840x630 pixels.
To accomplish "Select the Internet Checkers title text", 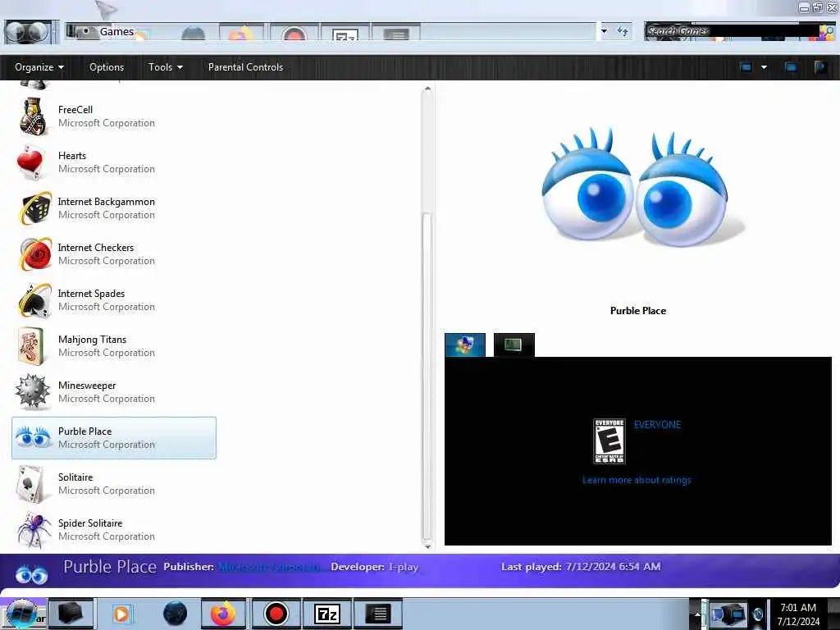I will pos(96,248).
